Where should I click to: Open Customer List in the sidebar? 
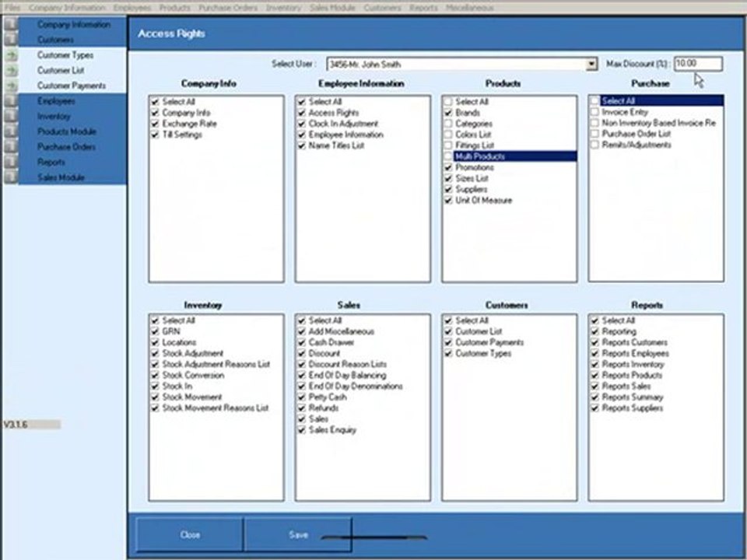[61, 71]
